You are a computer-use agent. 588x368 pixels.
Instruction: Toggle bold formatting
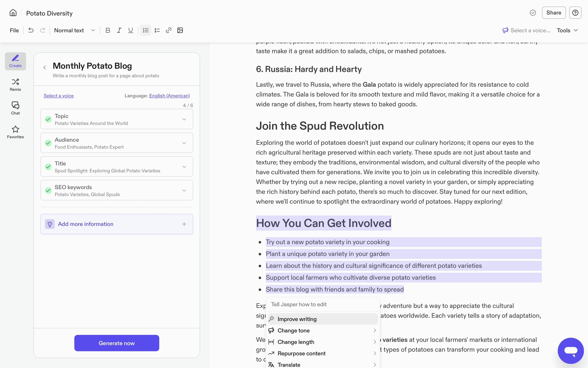click(x=108, y=30)
